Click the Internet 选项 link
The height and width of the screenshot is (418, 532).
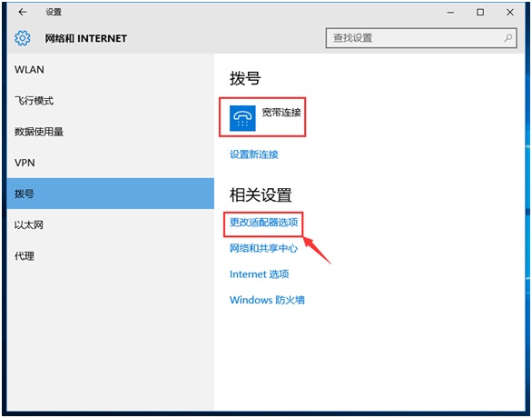coord(260,274)
